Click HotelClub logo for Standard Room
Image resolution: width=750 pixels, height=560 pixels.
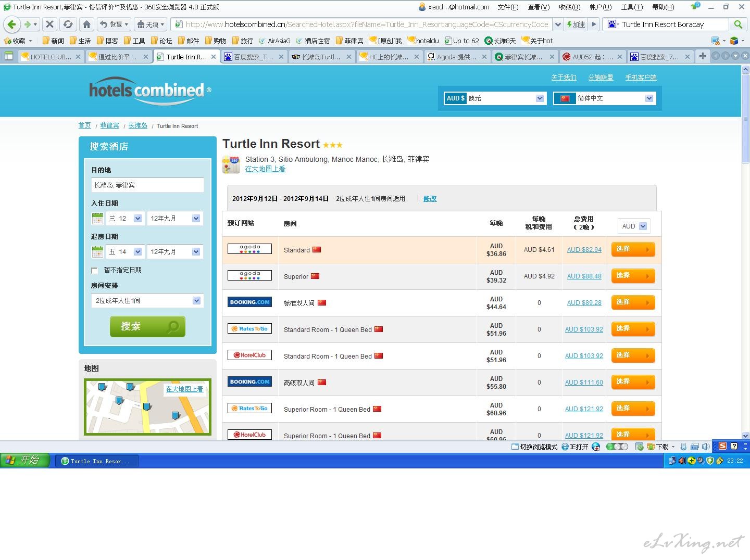249,355
